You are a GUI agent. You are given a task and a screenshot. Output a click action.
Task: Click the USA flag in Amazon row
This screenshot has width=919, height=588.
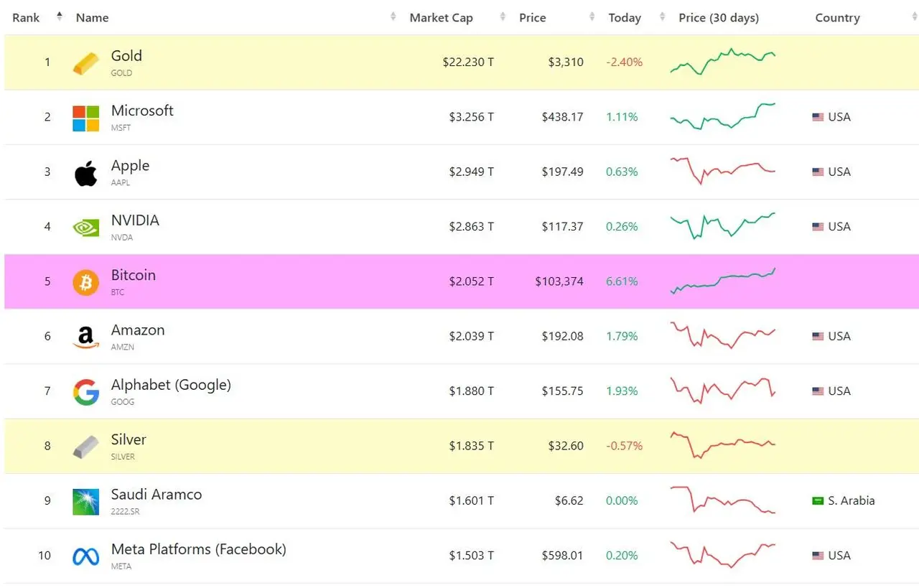point(818,337)
